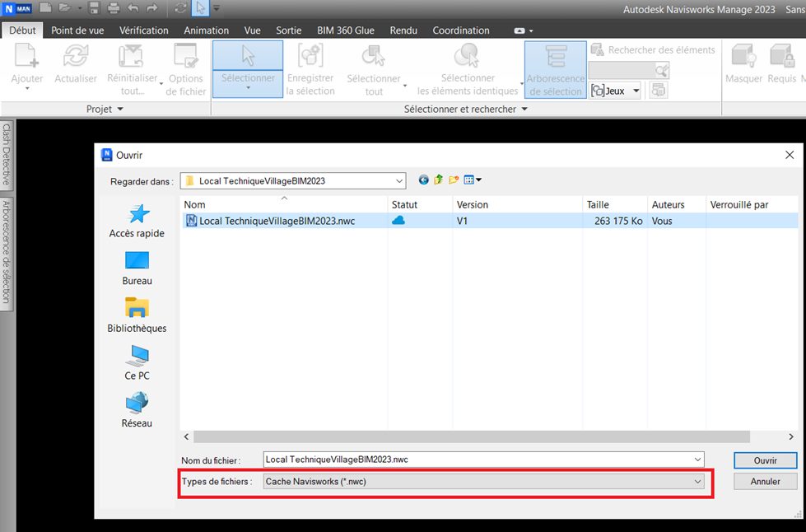Viewport: 806px width, 532px height.
Task: Click the Select cursor icon in quick access toolbar
Action: 201,7
